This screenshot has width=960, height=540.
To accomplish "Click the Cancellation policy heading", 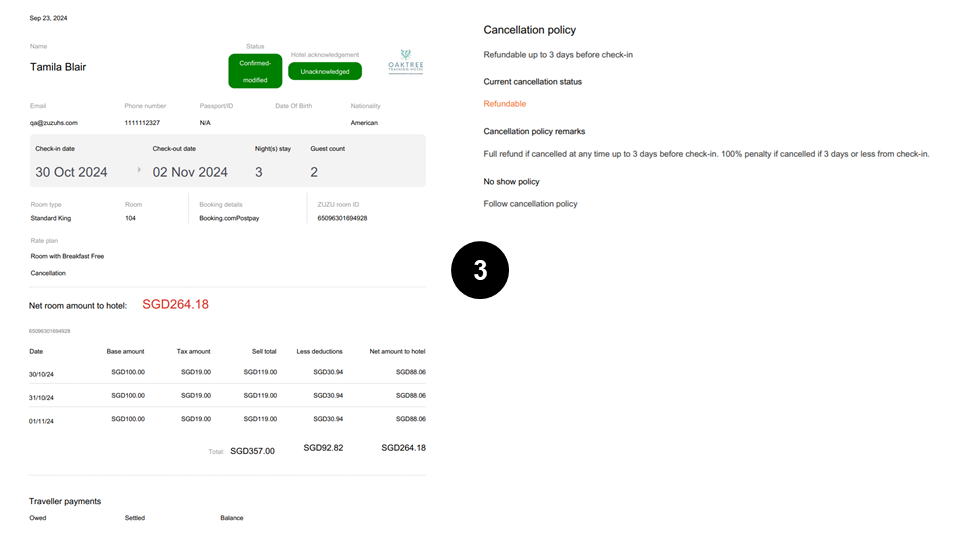I will [530, 29].
